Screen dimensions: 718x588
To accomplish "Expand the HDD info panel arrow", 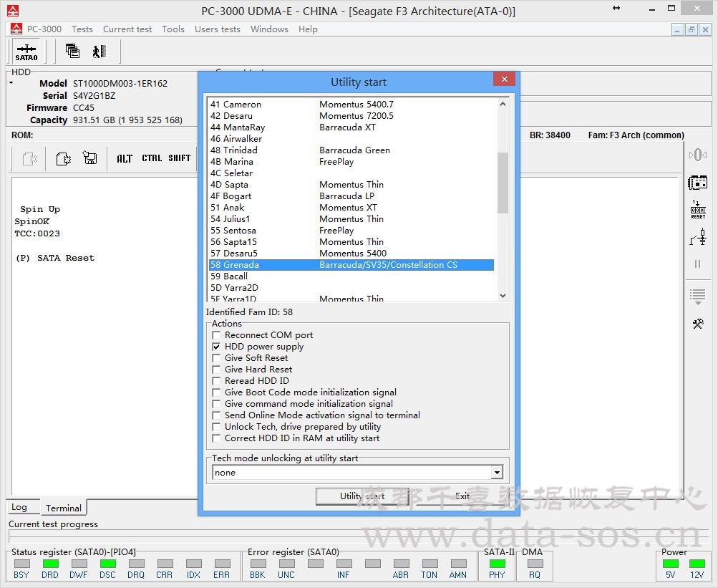I will [x=11, y=83].
